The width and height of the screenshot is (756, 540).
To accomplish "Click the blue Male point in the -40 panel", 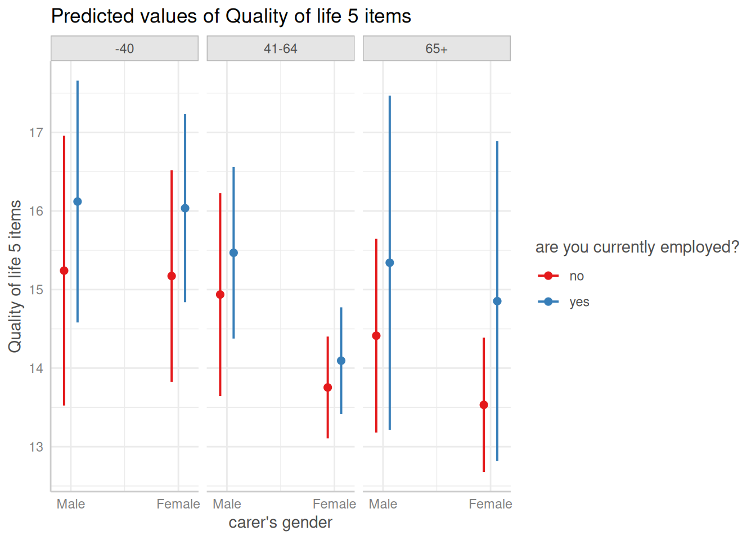I will click(78, 202).
